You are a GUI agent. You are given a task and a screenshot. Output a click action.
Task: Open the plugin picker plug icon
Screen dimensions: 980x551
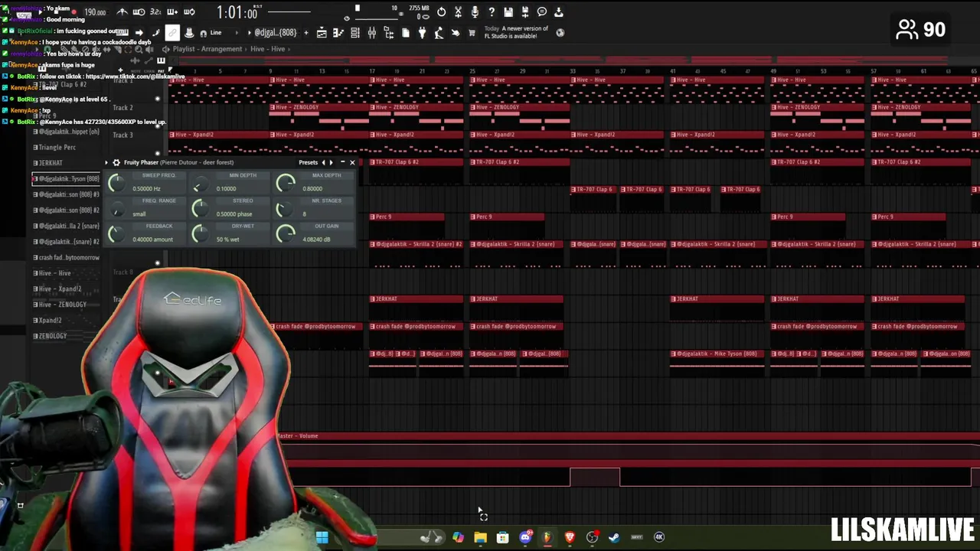point(422,33)
